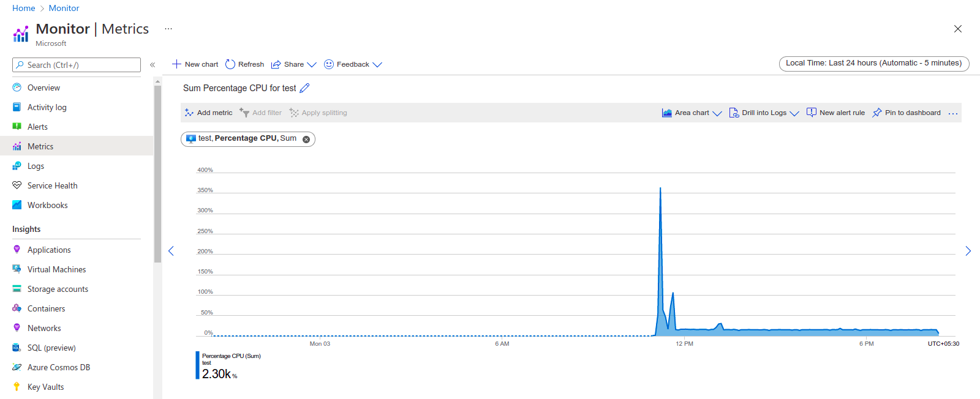The image size is (980, 399).
Task: Click the Home breadcrumb link
Action: coord(24,8)
